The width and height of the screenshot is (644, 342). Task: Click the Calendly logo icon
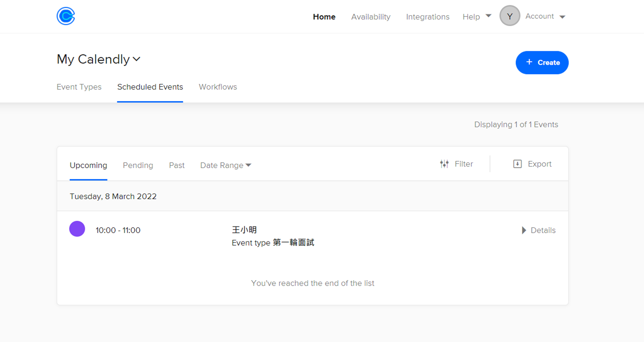pyautogui.click(x=66, y=16)
